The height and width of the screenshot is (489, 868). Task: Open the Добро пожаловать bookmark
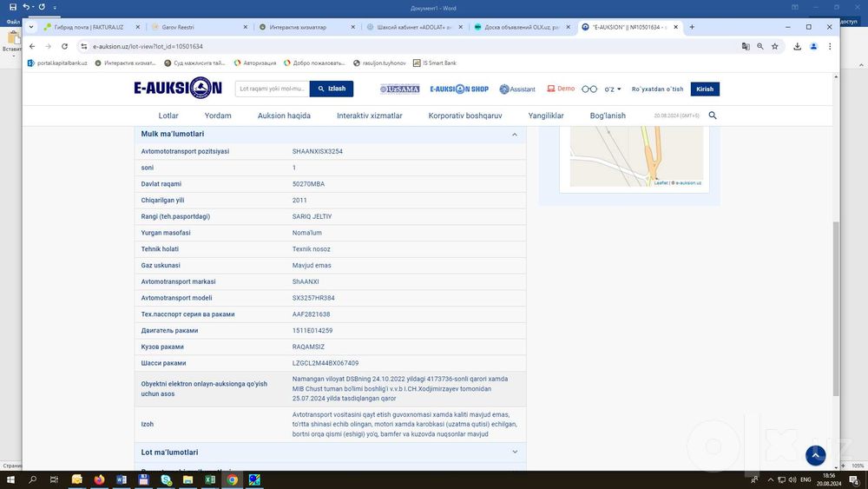click(314, 63)
